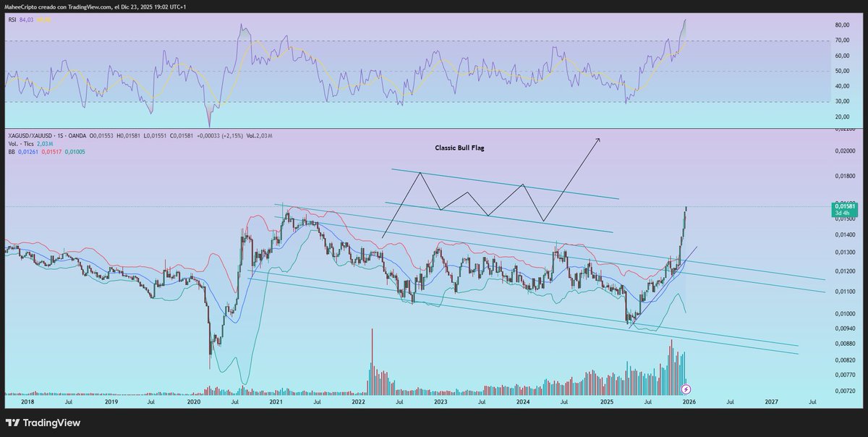Click the 2024 label on the time axis
The height and width of the screenshot is (437, 868).
click(523, 402)
